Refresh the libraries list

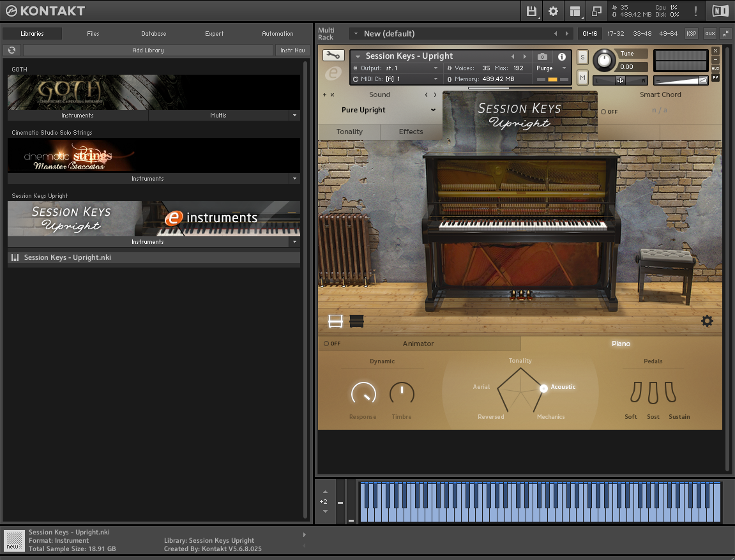tap(11, 50)
